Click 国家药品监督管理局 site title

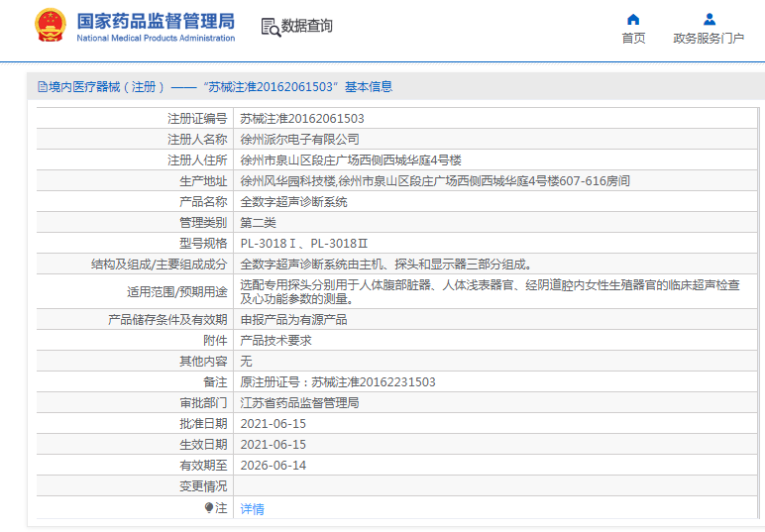[157, 21]
